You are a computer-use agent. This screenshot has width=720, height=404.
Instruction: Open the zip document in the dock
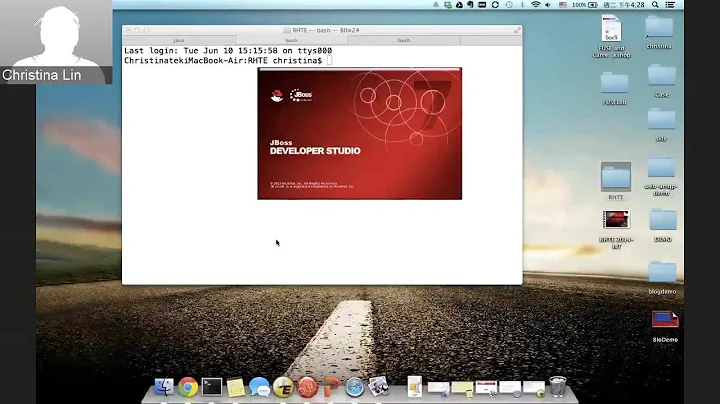coord(415,387)
